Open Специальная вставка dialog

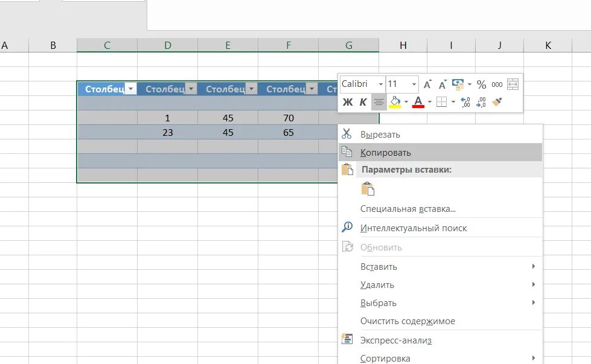pyautogui.click(x=440, y=209)
